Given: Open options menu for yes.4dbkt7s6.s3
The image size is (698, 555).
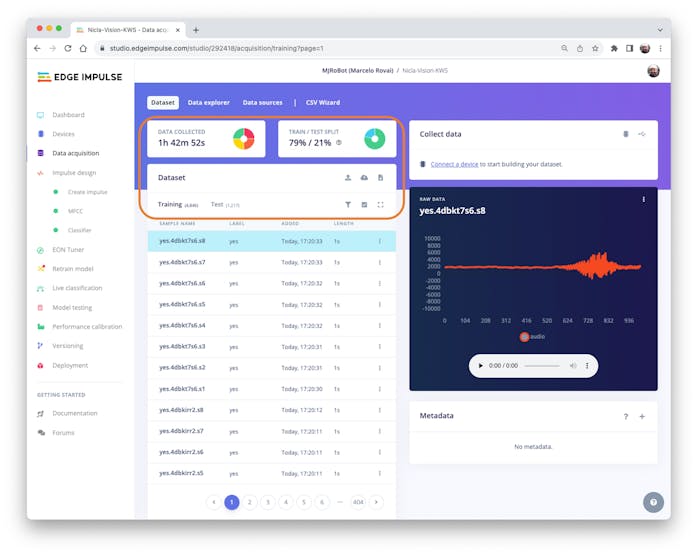Looking at the screenshot, I should point(380,347).
